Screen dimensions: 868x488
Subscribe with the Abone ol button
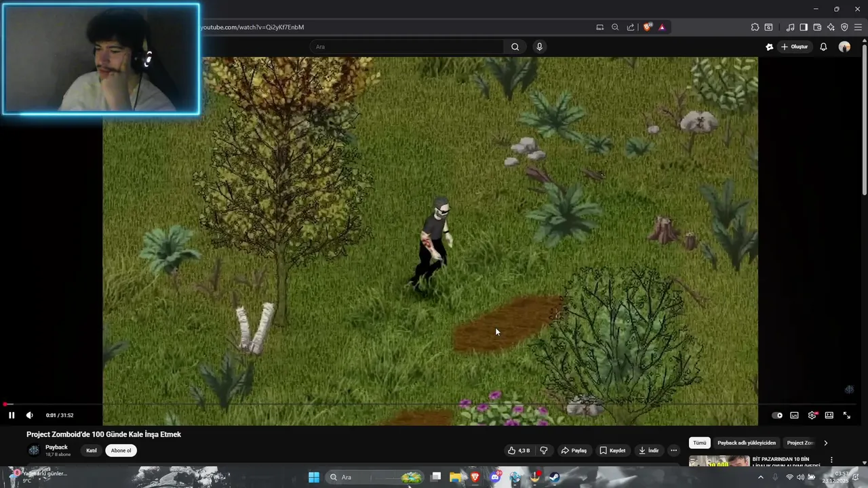121,451
